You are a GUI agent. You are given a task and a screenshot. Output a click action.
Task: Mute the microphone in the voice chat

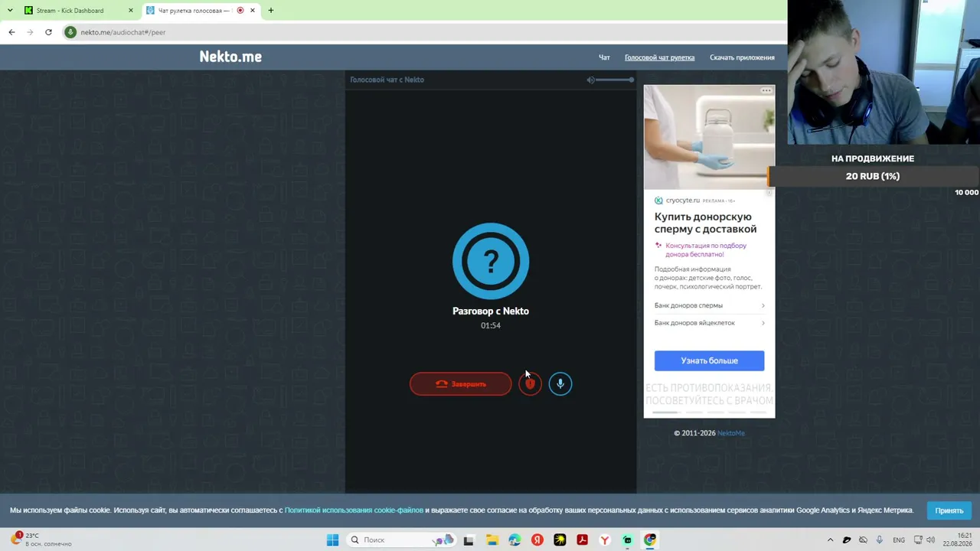click(x=560, y=383)
